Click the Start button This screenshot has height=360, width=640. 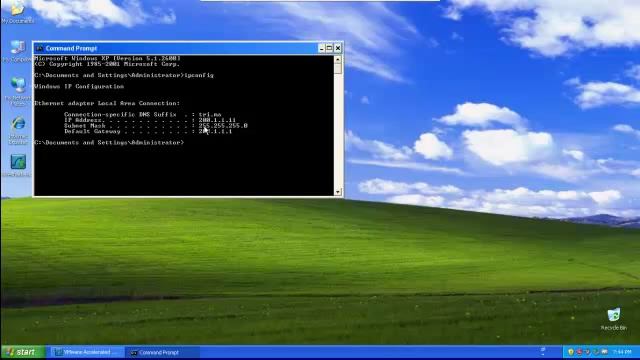pyautogui.click(x=22, y=352)
